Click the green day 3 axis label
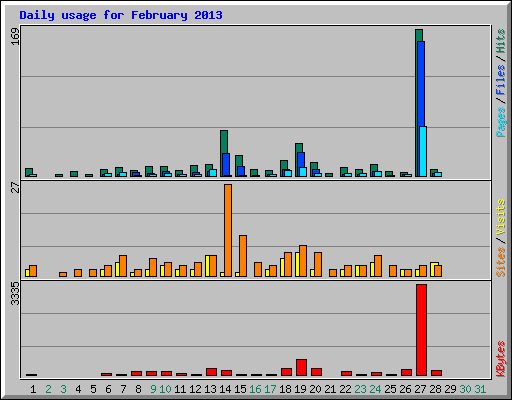This screenshot has height=400, width=512. click(63, 389)
